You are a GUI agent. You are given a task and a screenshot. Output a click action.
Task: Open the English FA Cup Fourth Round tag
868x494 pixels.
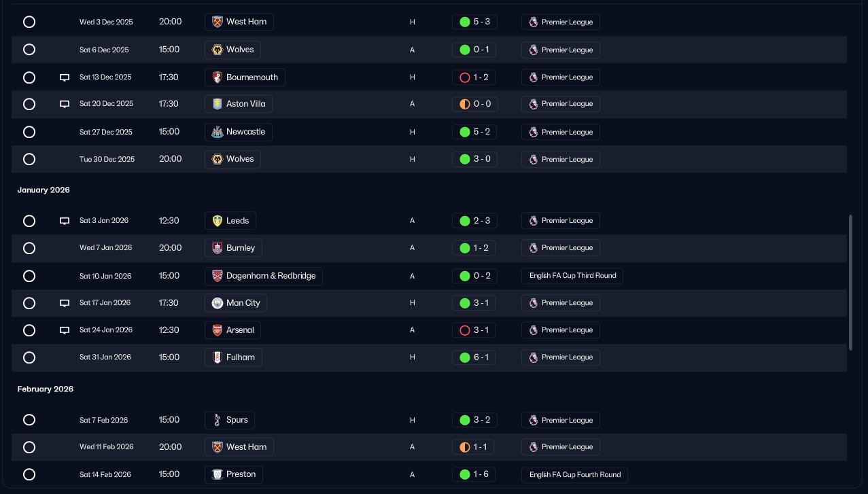tap(574, 474)
